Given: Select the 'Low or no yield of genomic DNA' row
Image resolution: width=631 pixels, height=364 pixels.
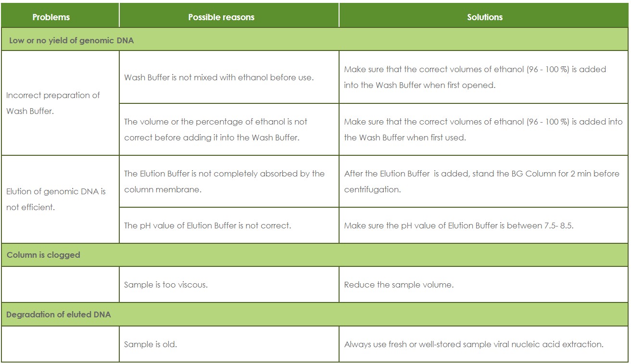Looking at the screenshot, I should 71,40.
